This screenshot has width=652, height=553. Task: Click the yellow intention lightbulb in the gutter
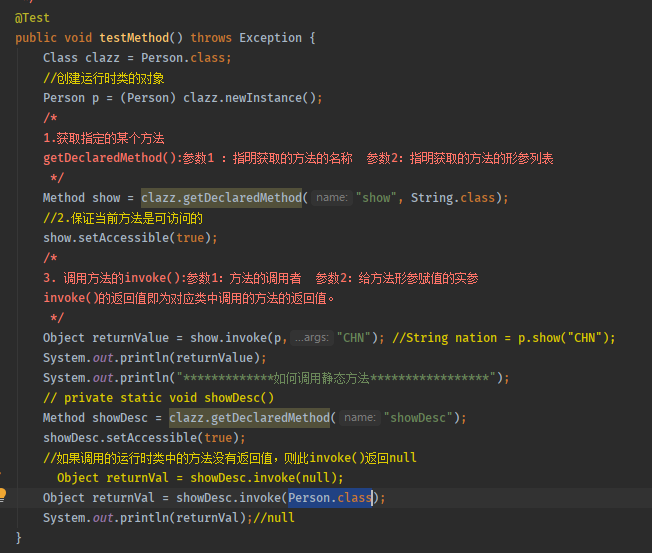(2, 495)
